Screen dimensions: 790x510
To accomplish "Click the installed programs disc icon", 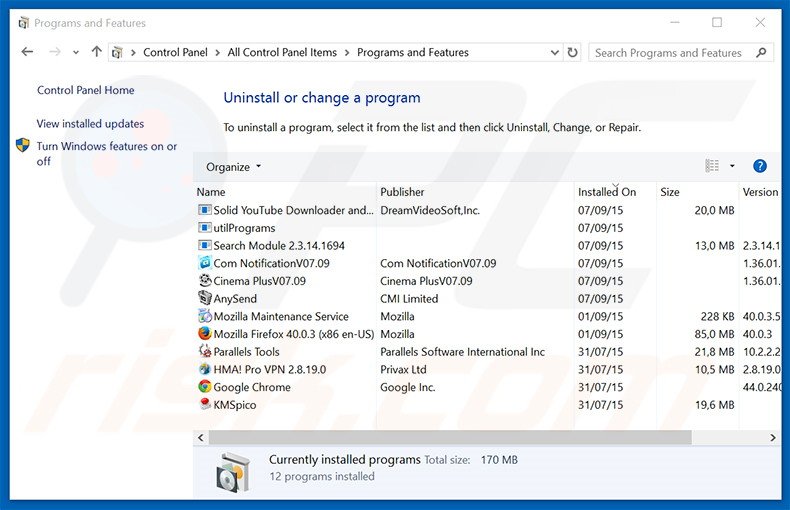I will pyautogui.click(x=233, y=472).
